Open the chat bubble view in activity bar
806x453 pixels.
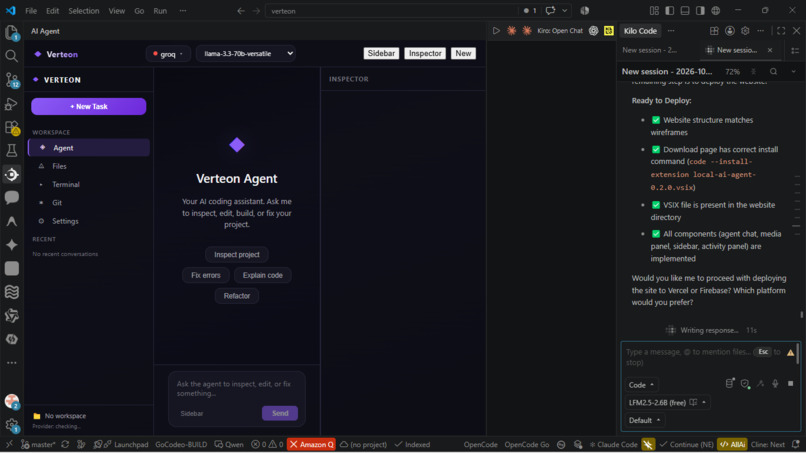pyautogui.click(x=11, y=197)
